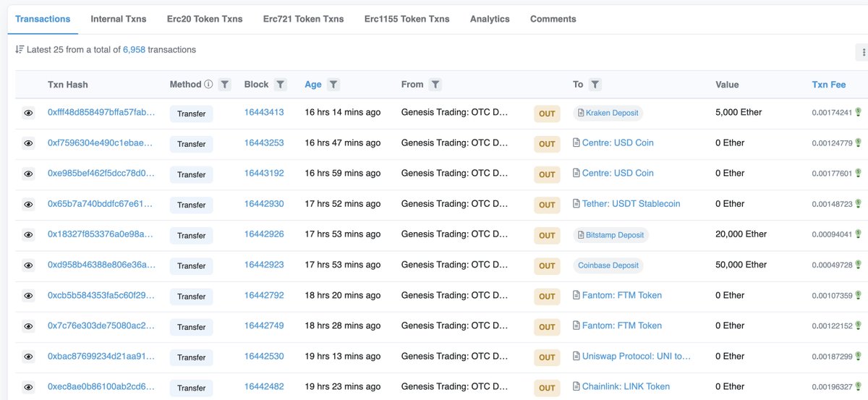The image size is (868, 400).
Task: Select the 20,000 Ether value
Action: tap(741, 234)
